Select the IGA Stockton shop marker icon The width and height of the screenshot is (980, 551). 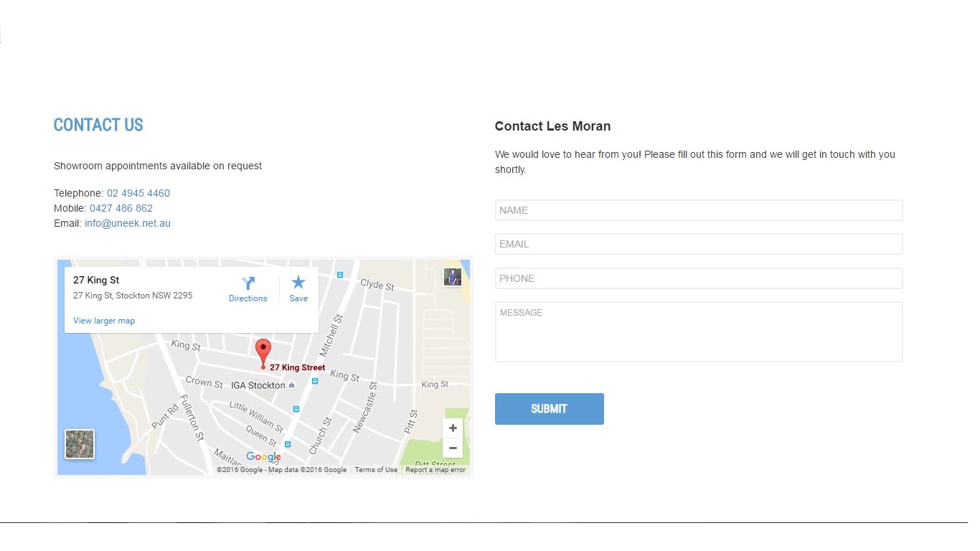[x=291, y=385]
